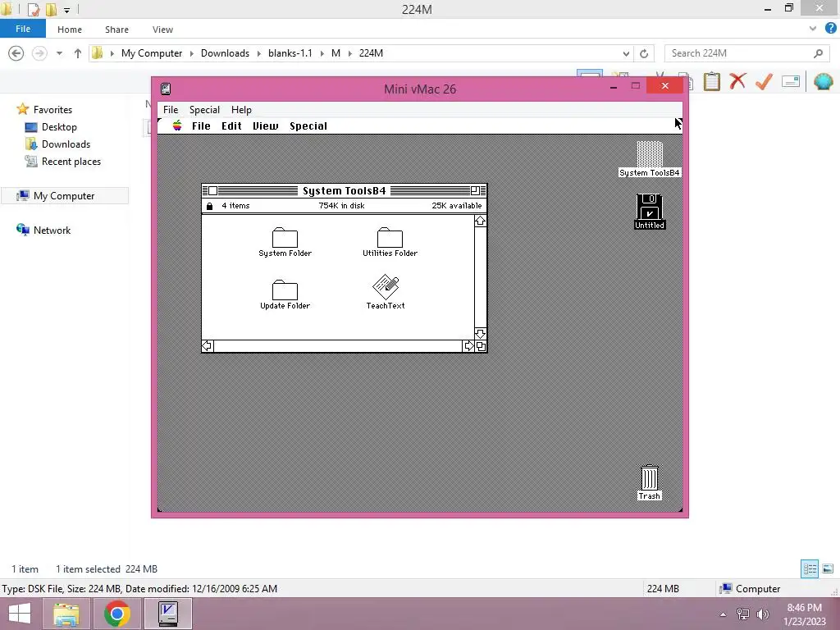Click the close box of System ToolsB4 window

click(212, 190)
